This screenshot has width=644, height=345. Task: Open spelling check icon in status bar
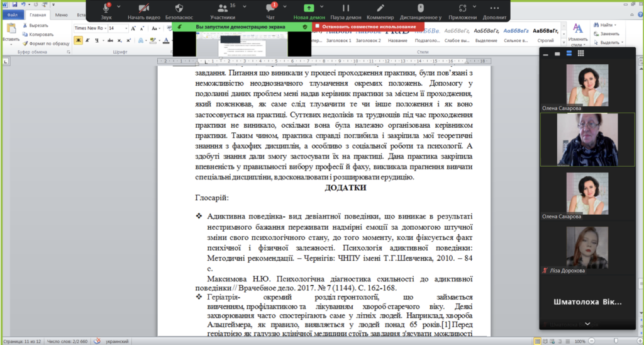(x=97, y=341)
